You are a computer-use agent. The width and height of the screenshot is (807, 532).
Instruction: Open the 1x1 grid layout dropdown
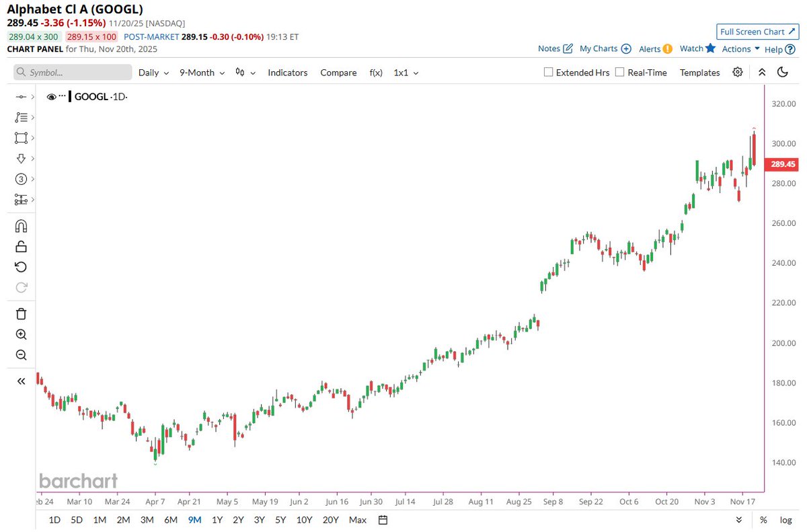pyautogui.click(x=406, y=73)
